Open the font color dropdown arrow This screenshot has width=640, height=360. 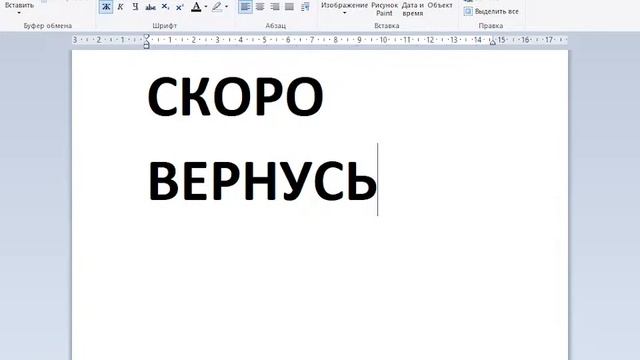[206, 7]
